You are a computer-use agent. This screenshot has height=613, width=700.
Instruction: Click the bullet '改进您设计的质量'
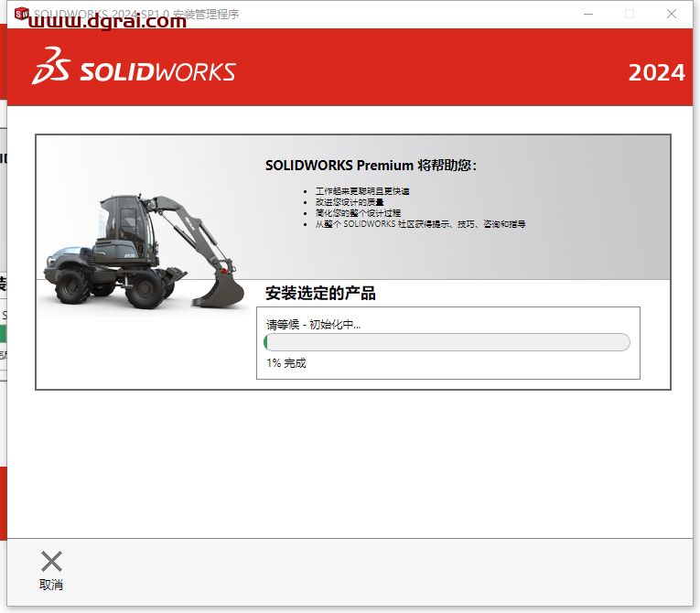350,202
